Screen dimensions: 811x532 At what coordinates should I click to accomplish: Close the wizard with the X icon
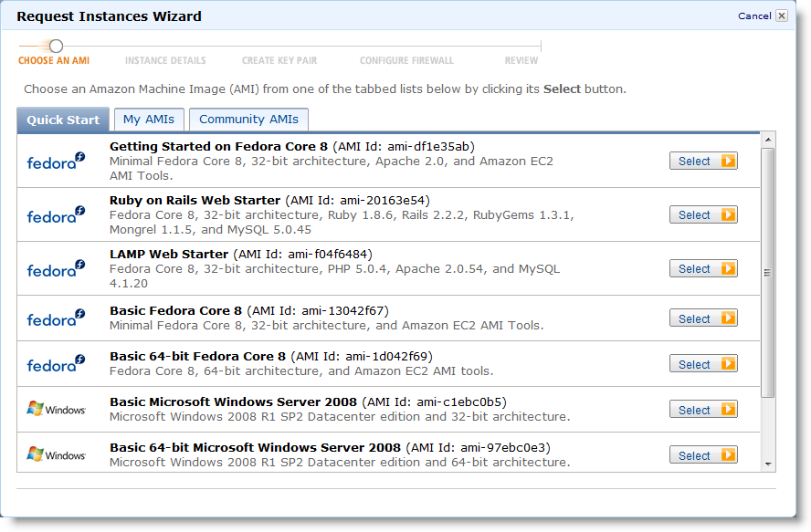(782, 16)
